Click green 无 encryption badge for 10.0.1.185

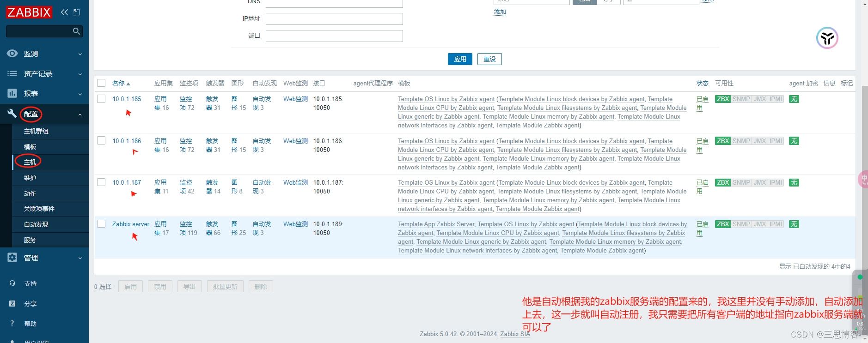click(x=794, y=99)
